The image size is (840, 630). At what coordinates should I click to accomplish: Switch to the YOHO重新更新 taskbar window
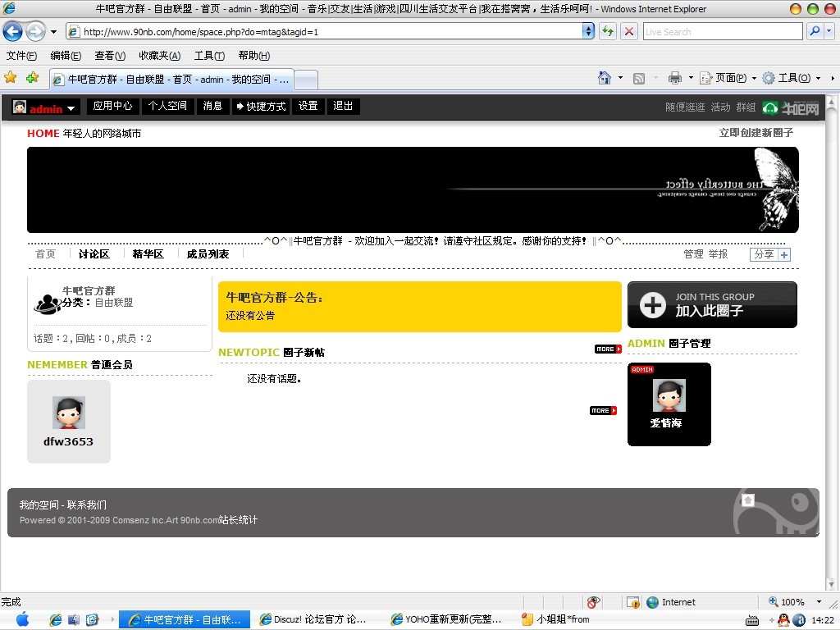[448, 620]
